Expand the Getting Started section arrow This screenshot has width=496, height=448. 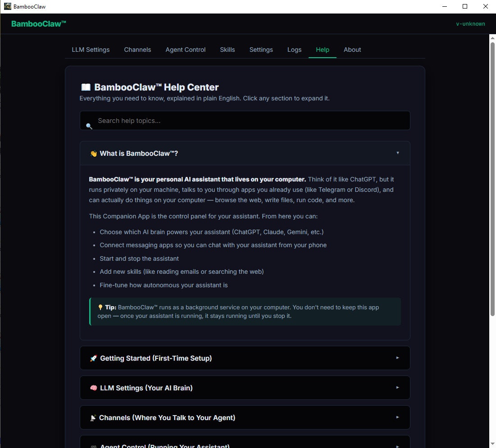point(398,358)
